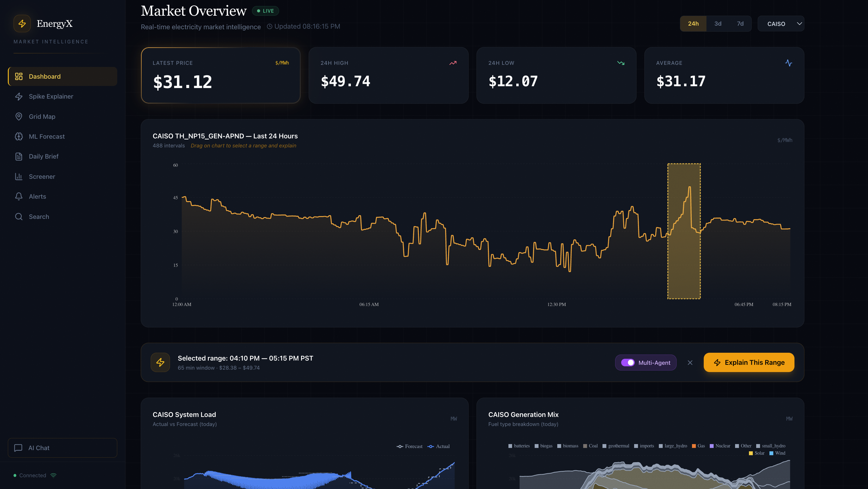Viewport: 868px width, 489px height.
Task: Open Spike Explainer from the sidebar
Action: 51,96
